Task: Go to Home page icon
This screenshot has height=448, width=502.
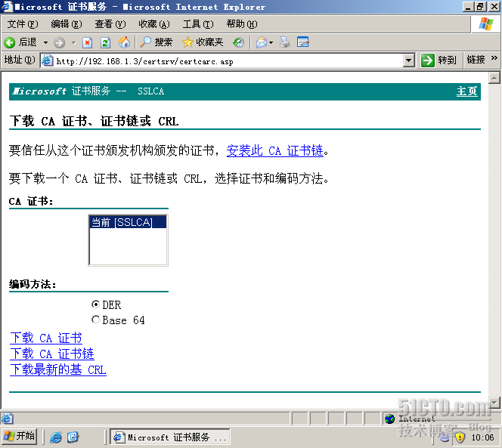Action: pos(124,42)
